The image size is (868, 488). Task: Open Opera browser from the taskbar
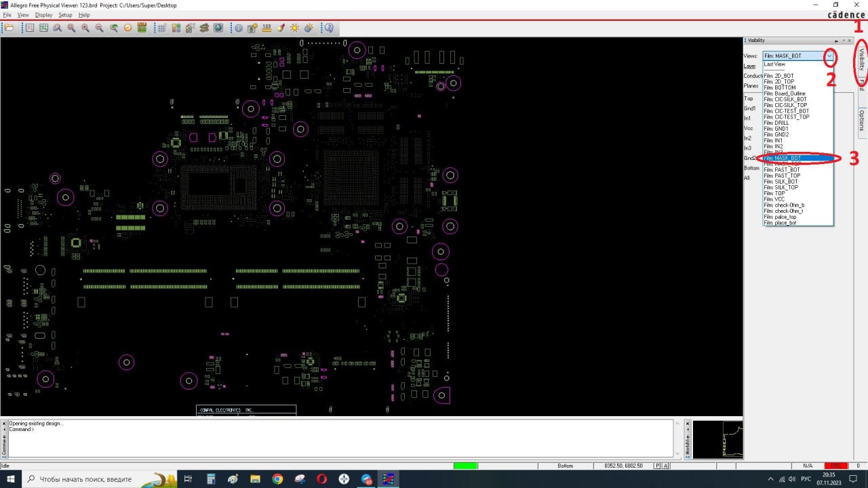click(x=321, y=479)
